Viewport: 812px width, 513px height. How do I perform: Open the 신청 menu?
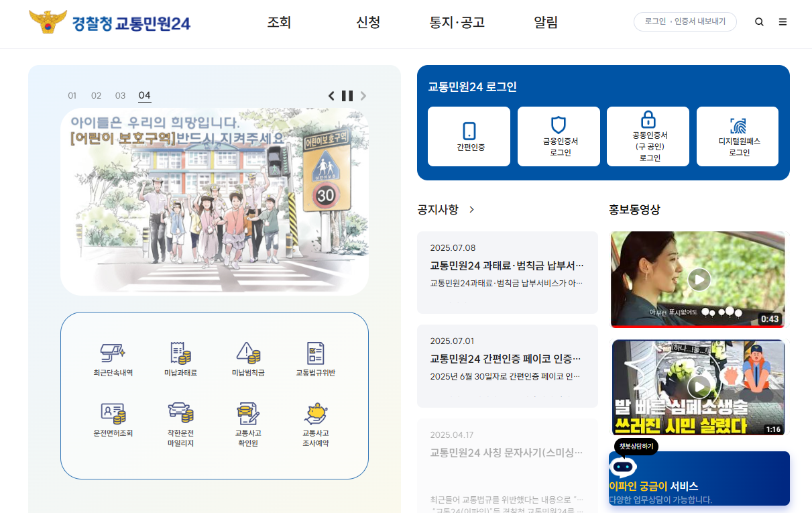(368, 22)
